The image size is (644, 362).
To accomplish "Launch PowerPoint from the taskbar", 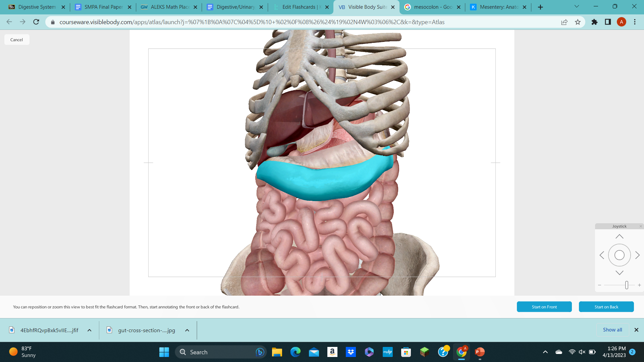I will point(479,352).
